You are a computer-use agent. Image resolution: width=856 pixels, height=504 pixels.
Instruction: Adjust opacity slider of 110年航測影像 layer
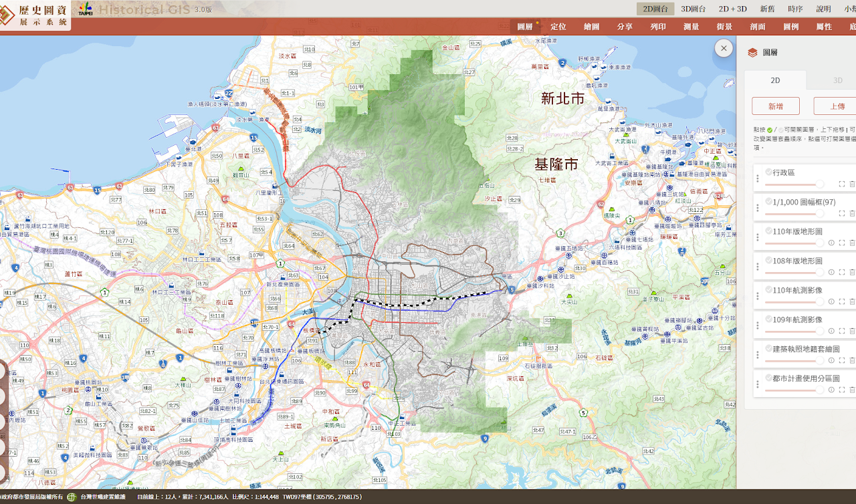794,302
